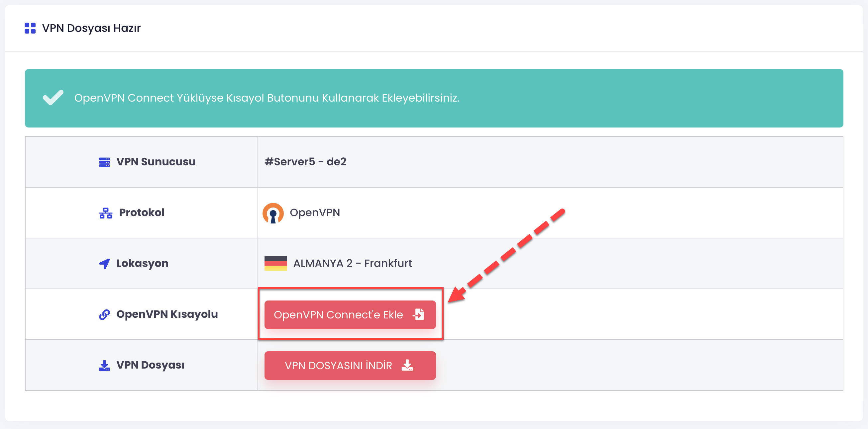This screenshot has width=868, height=429.
Task: Click the ALMANYA 2 - Frankfurt location text
Action: pos(353,263)
